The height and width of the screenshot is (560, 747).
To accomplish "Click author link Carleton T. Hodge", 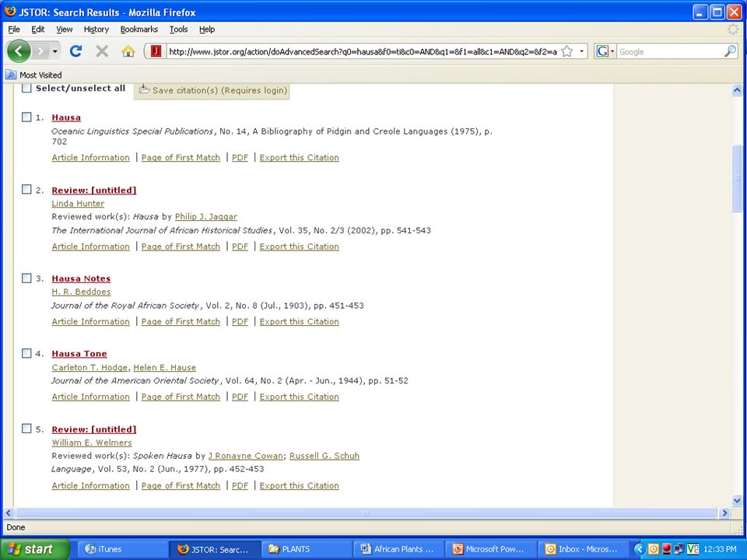I will click(x=89, y=367).
